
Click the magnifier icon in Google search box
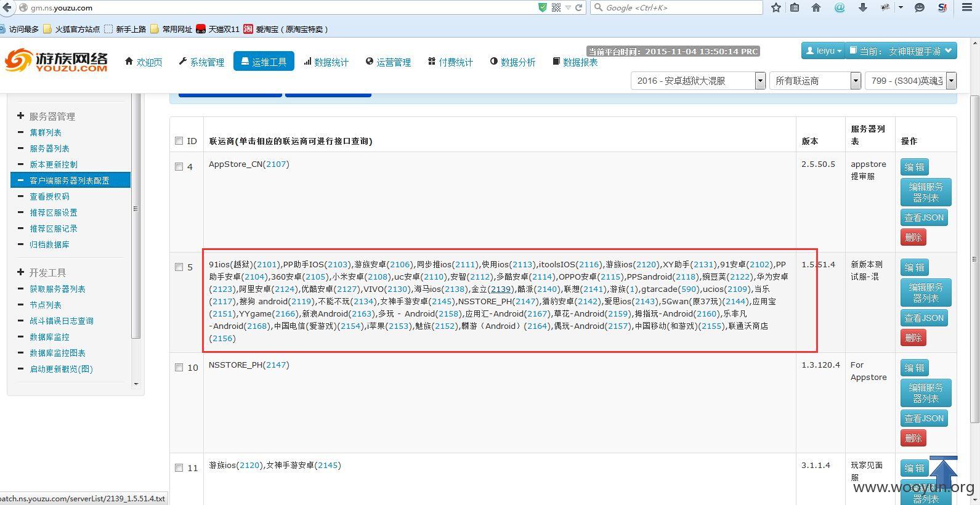(x=598, y=7)
